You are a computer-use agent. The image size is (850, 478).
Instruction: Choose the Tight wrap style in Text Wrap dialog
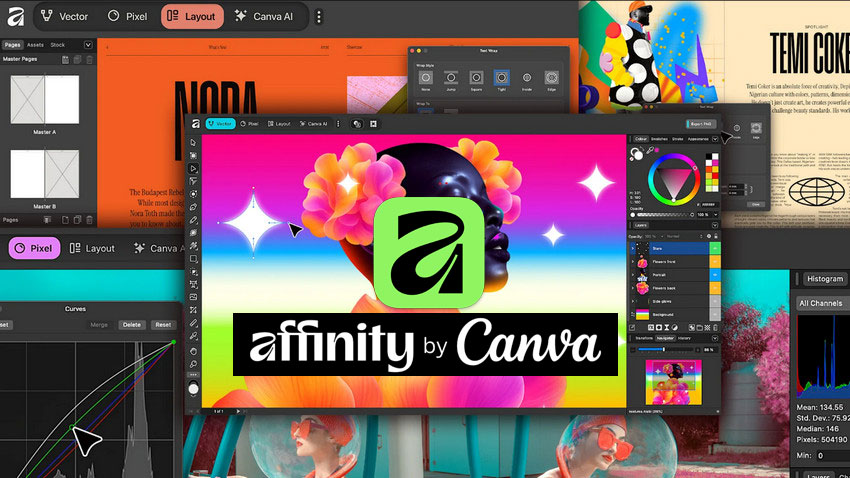501,78
